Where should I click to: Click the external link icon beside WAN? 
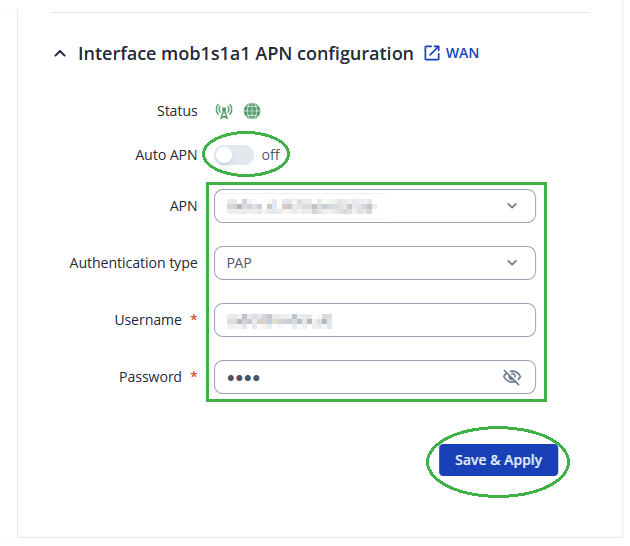tap(432, 53)
